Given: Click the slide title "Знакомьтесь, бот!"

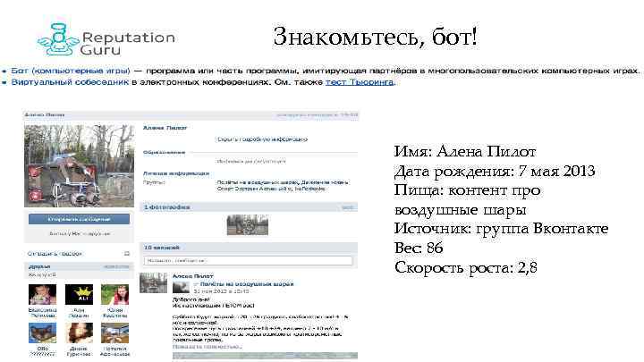Looking at the screenshot, I should pyautogui.click(x=375, y=37).
